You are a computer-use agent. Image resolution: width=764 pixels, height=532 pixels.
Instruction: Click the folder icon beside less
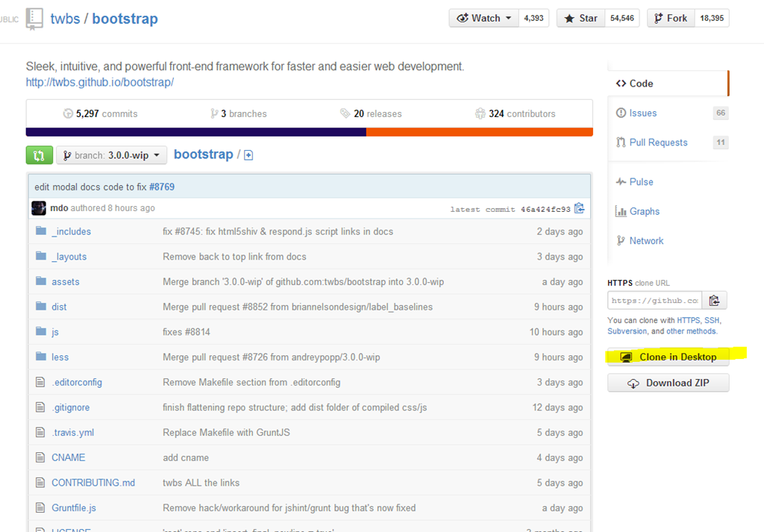pyautogui.click(x=41, y=357)
